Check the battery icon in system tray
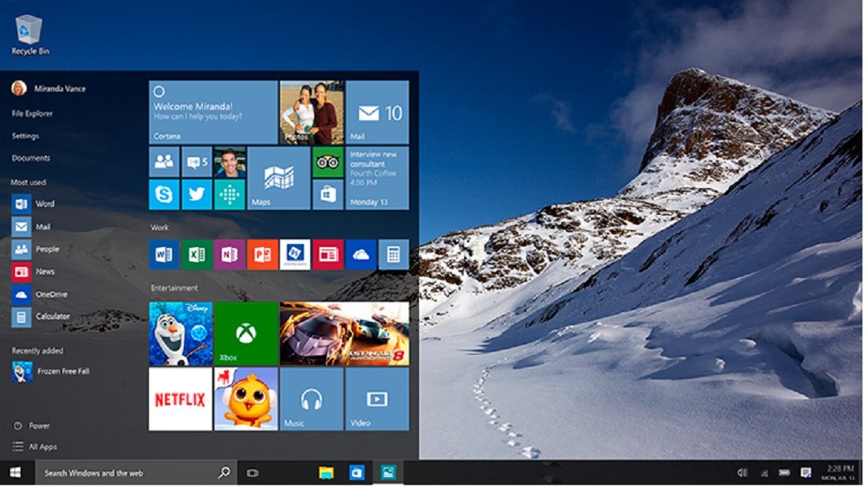 [x=784, y=472]
